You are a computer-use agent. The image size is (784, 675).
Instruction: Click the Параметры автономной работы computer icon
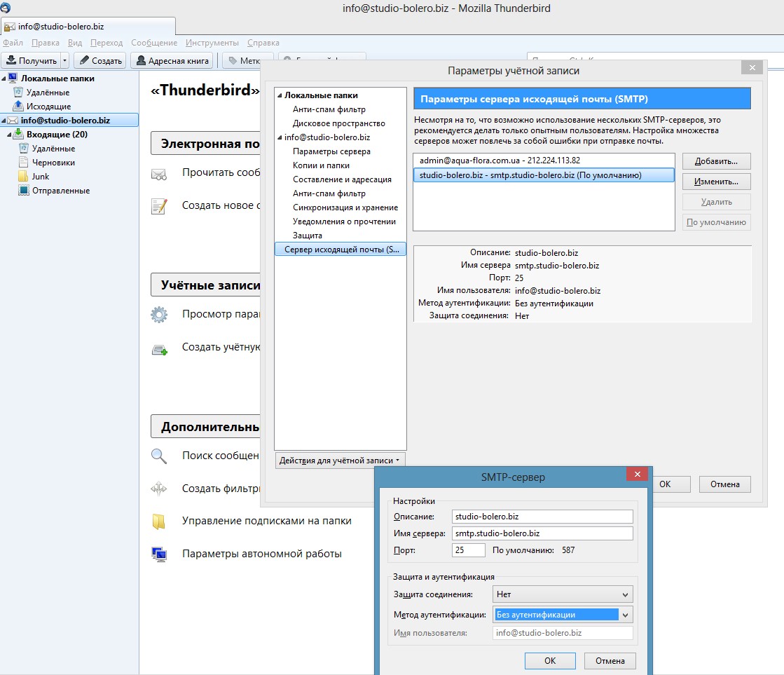159,554
